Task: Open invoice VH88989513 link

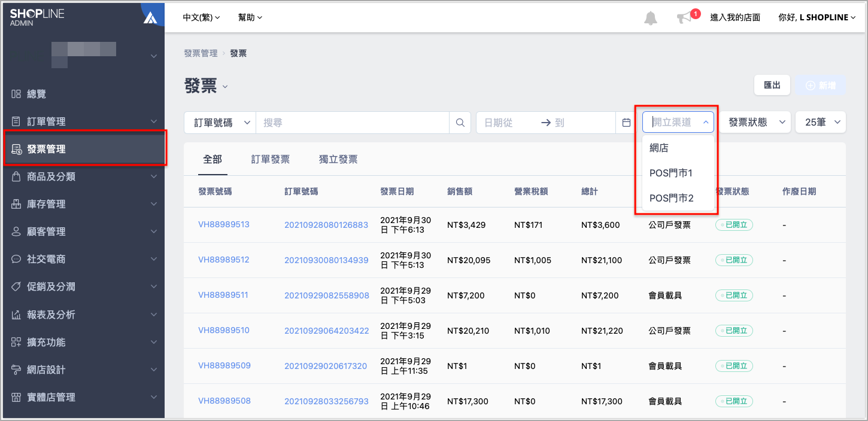Action: click(x=224, y=225)
